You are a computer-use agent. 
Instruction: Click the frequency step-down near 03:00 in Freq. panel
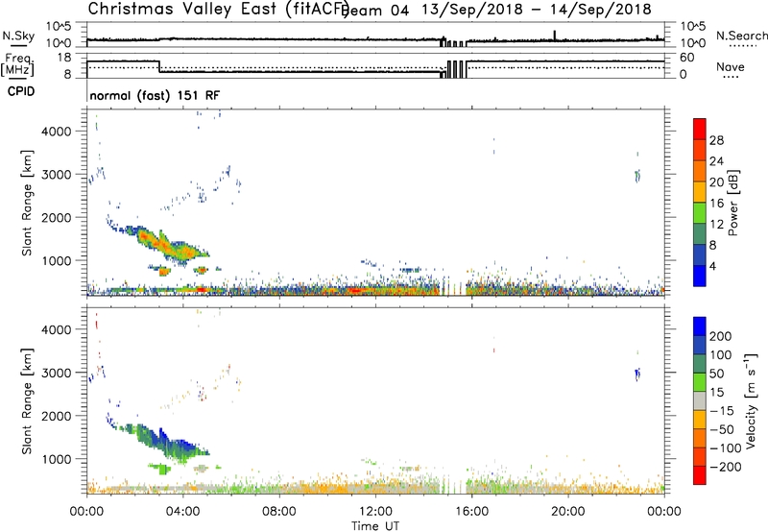tap(159, 66)
